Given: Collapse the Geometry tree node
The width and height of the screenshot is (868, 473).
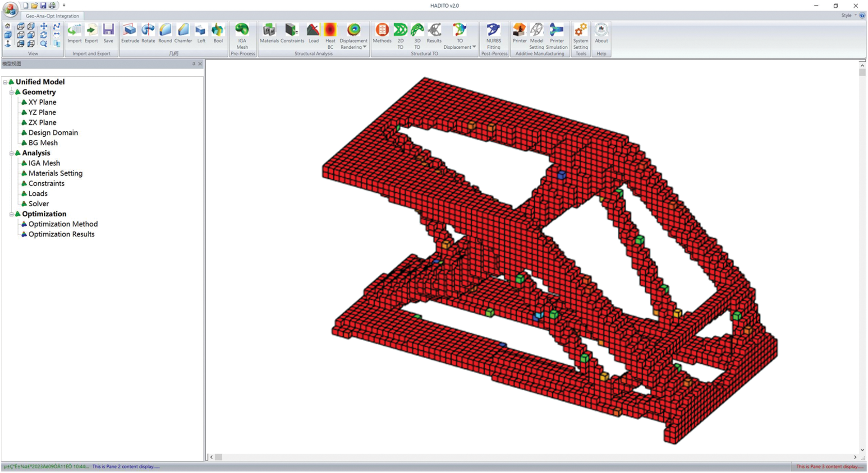Looking at the screenshot, I should 12,92.
